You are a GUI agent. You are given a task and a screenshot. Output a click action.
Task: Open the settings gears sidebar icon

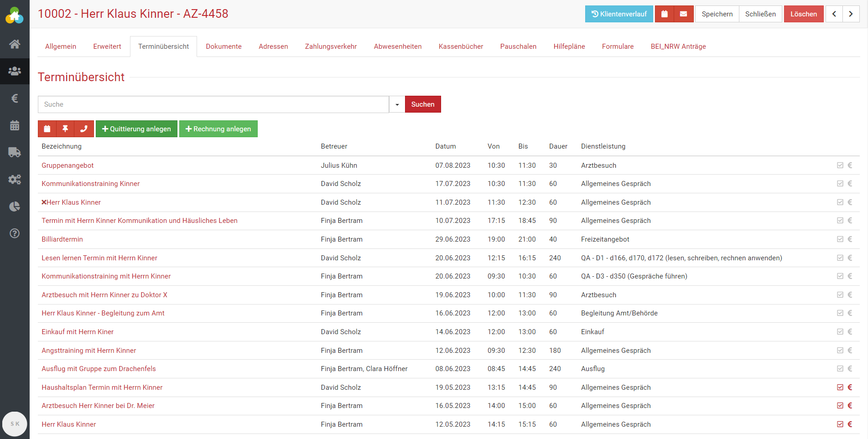(15, 179)
